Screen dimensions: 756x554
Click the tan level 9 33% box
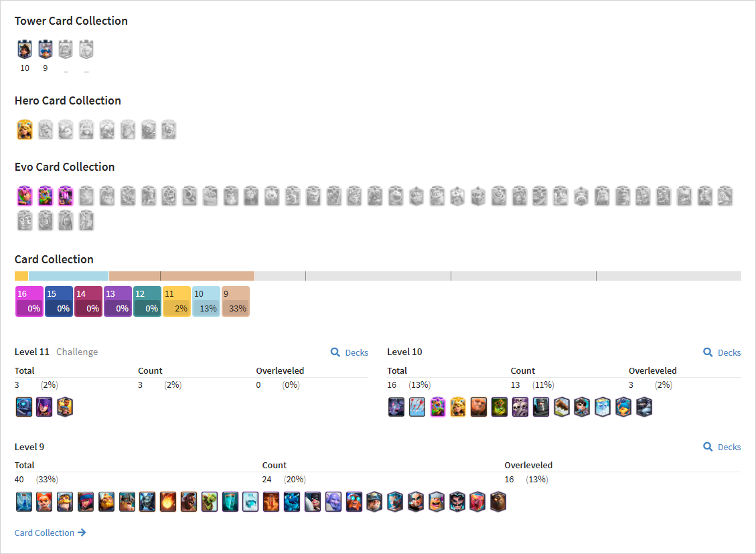[236, 301]
